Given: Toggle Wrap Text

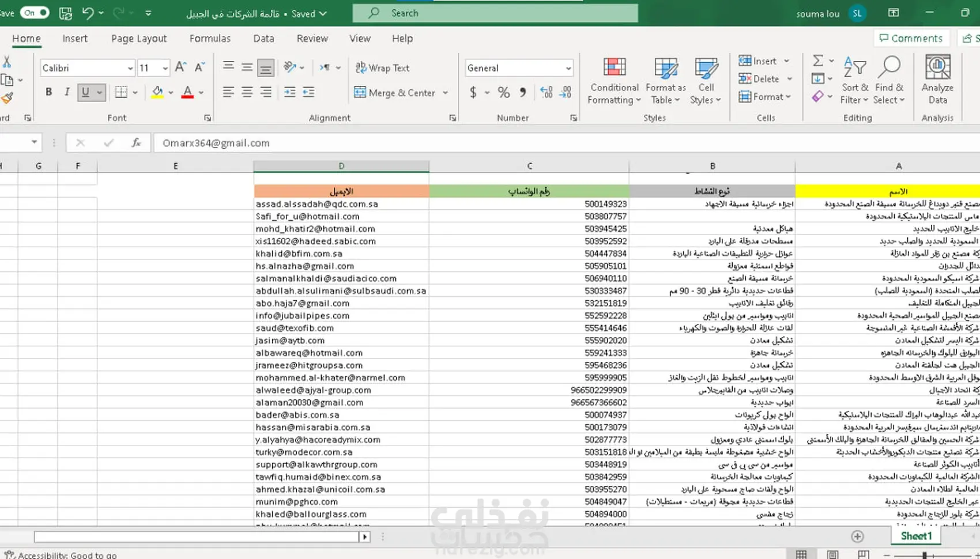Looking at the screenshot, I should pos(383,68).
